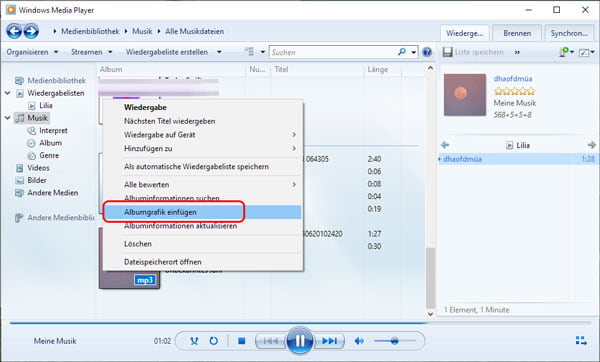This screenshot has width=600, height=362.
Task: Open the view options icon beside search
Action: (249, 52)
